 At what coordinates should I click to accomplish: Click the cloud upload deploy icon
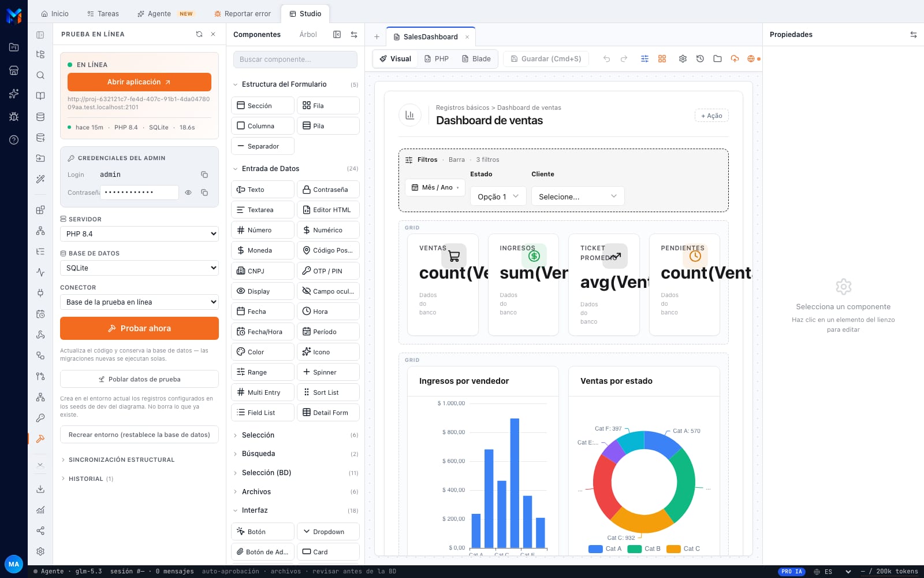click(735, 59)
